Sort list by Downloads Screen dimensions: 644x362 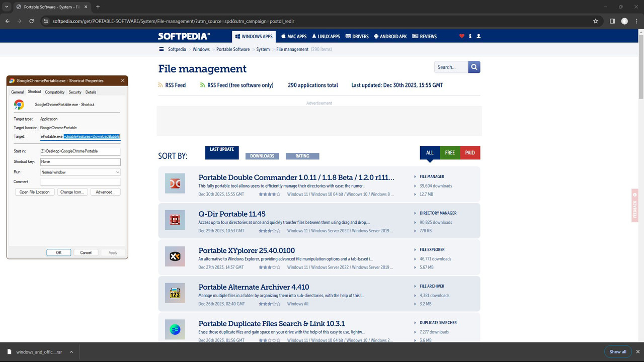262,156
